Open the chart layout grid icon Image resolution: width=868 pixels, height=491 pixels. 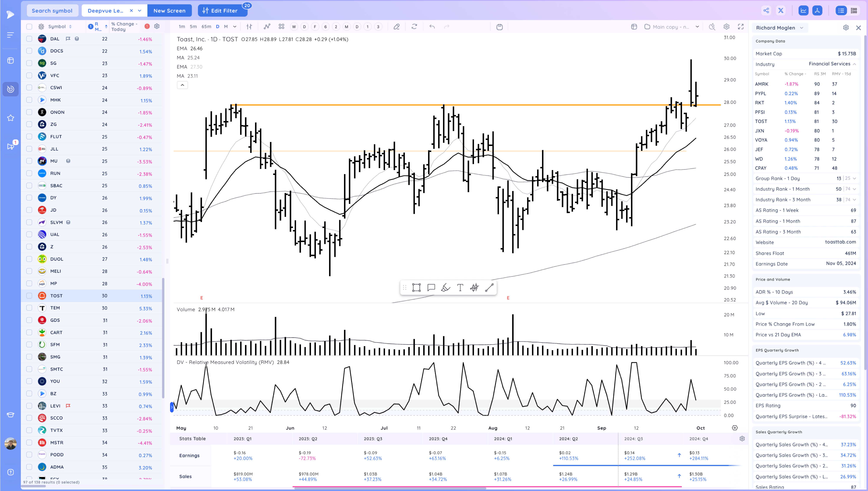click(x=634, y=27)
